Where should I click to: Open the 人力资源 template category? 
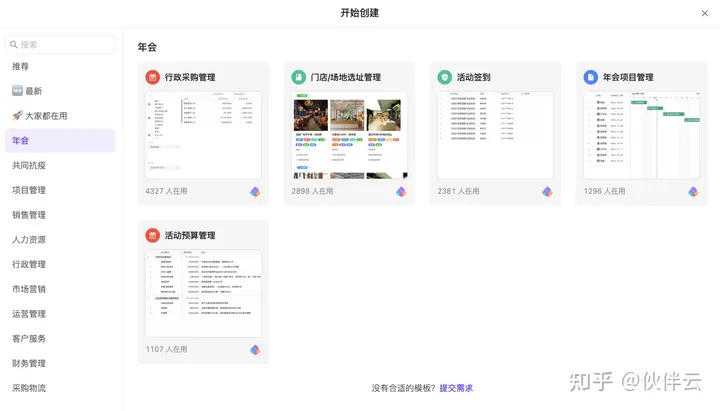pyautogui.click(x=29, y=240)
